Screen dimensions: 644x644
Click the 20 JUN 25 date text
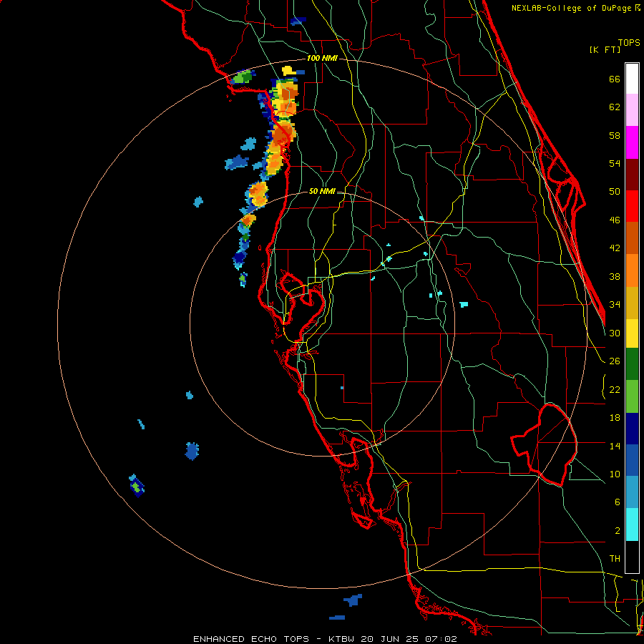click(390, 639)
